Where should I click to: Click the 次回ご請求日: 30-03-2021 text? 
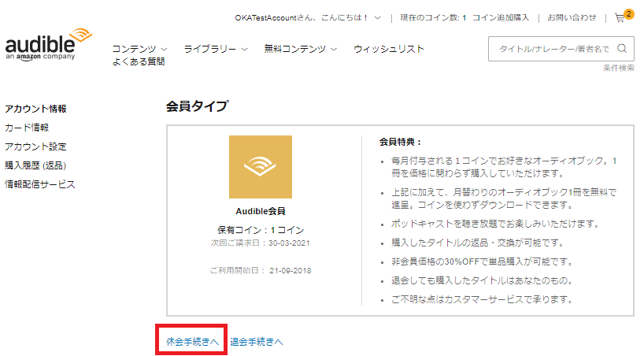click(261, 243)
